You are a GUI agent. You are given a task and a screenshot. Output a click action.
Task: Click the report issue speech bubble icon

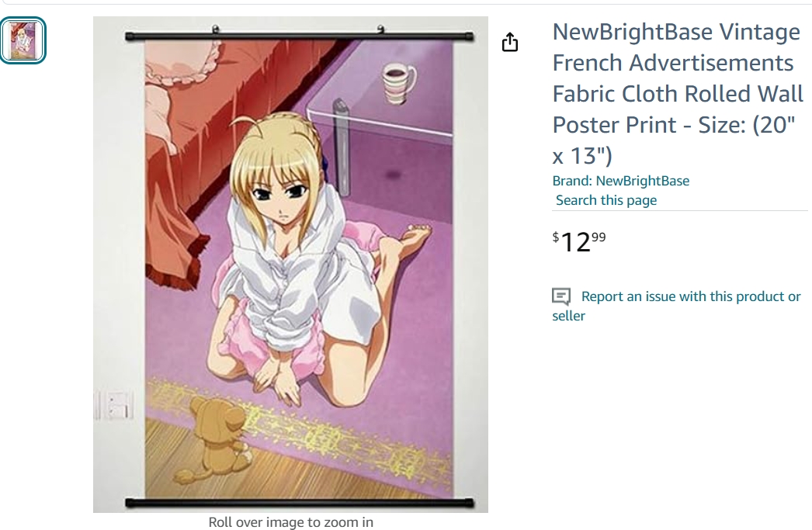[x=560, y=296]
